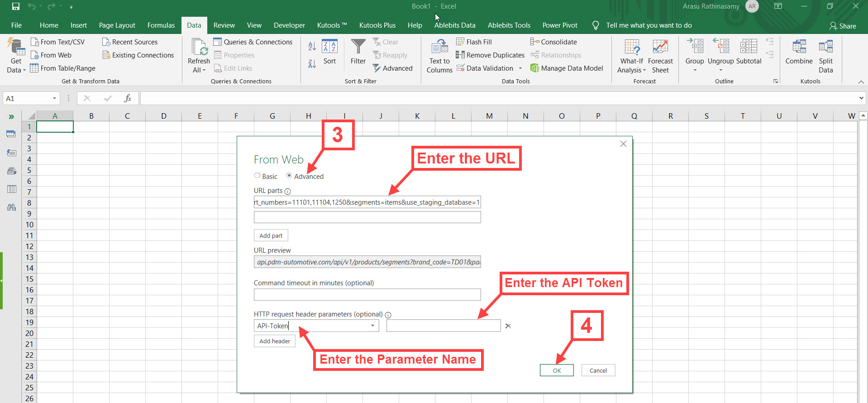The image size is (868, 403).
Task: Click the Tell me search box
Action: (649, 25)
